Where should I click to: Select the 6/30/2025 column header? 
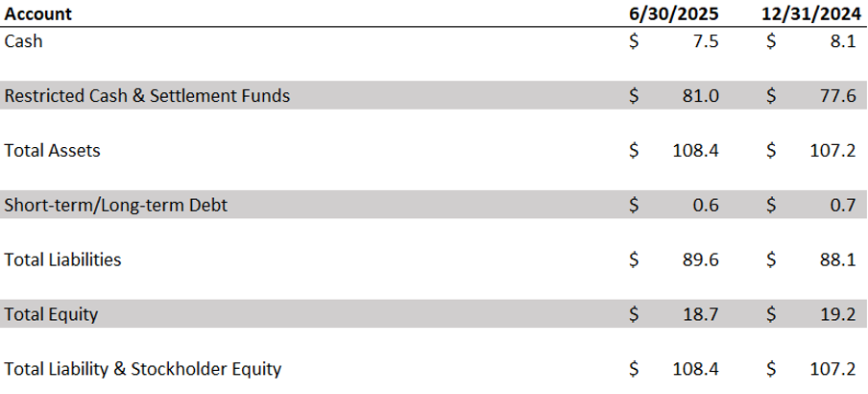pyautogui.click(x=674, y=13)
